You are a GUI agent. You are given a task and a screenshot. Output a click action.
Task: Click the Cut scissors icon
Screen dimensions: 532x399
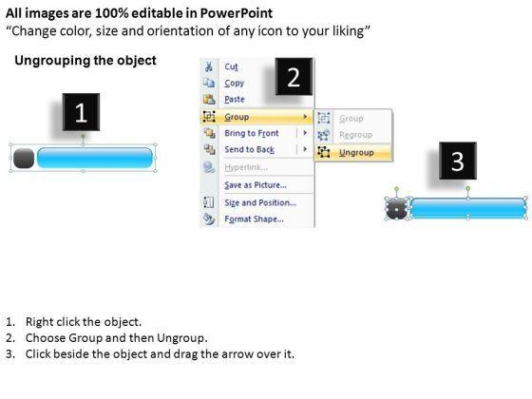209,66
